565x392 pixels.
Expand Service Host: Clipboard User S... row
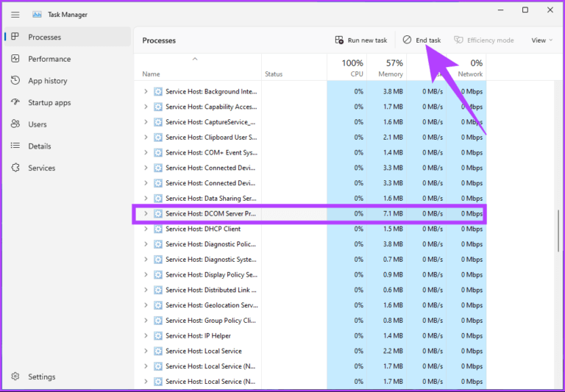[146, 138]
